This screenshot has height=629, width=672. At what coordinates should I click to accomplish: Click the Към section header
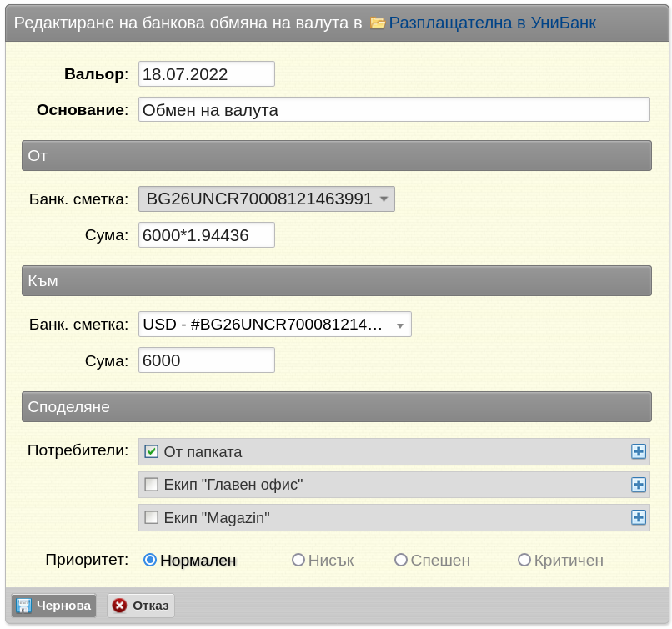point(337,281)
